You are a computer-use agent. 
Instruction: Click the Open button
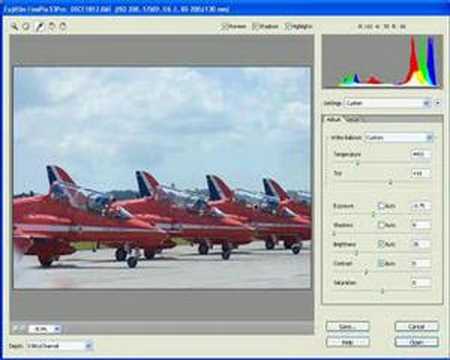pos(416,342)
